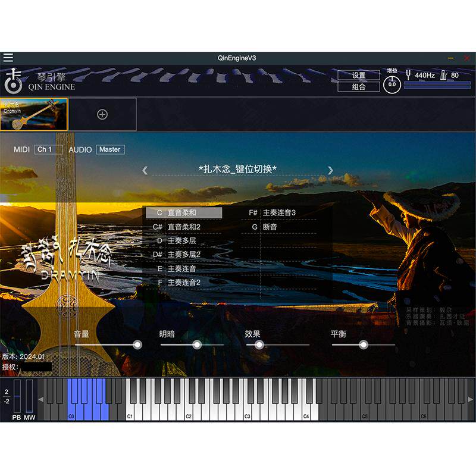Play the C1 key on keyboard
This screenshot has height=476, width=476.
pos(130,413)
